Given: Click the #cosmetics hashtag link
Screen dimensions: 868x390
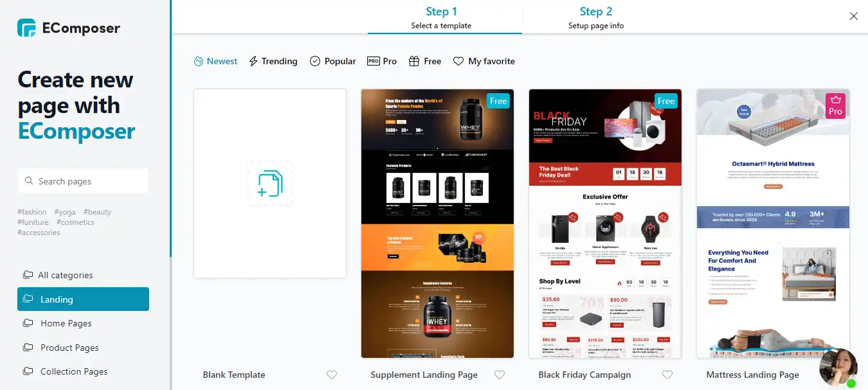Looking at the screenshot, I should [75, 222].
